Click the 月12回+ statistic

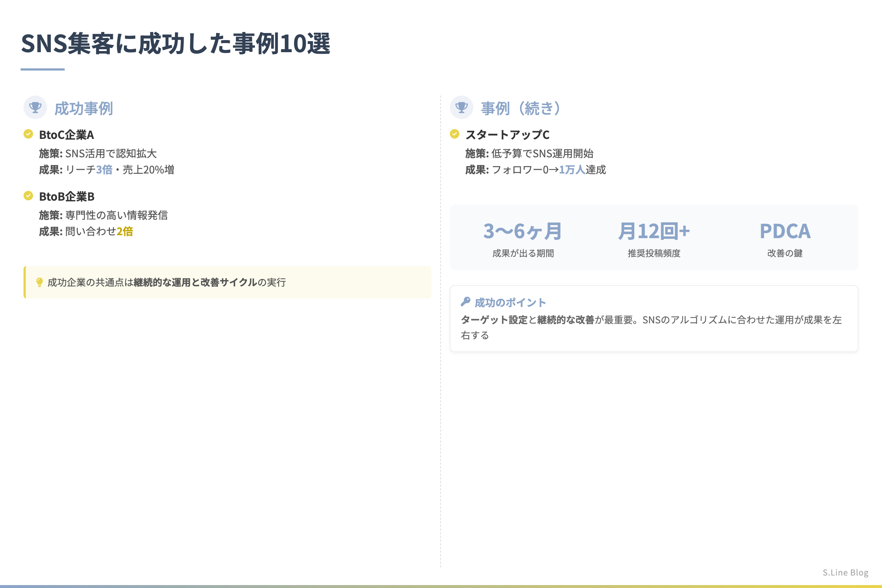pos(654,231)
